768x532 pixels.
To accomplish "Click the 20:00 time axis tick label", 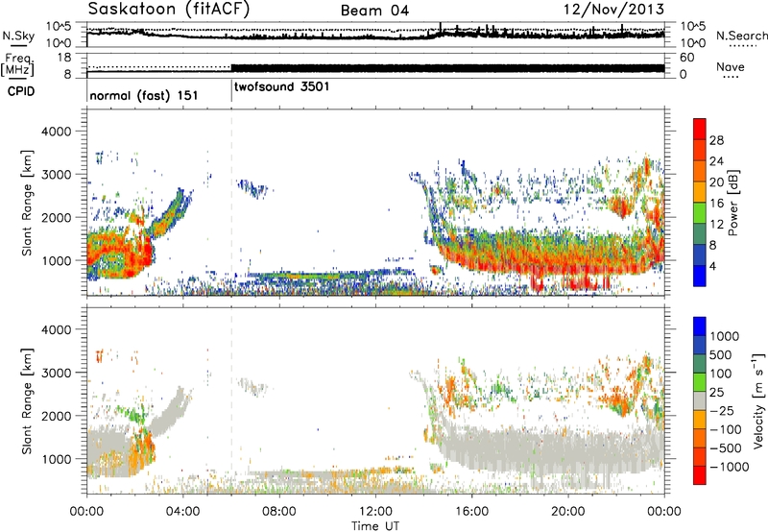I will click(x=567, y=512).
